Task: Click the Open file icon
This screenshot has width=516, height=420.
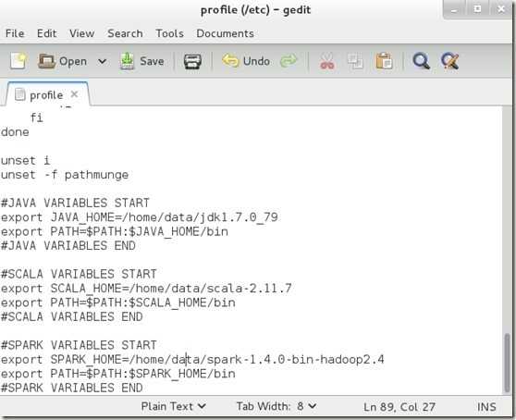Action: [x=46, y=61]
